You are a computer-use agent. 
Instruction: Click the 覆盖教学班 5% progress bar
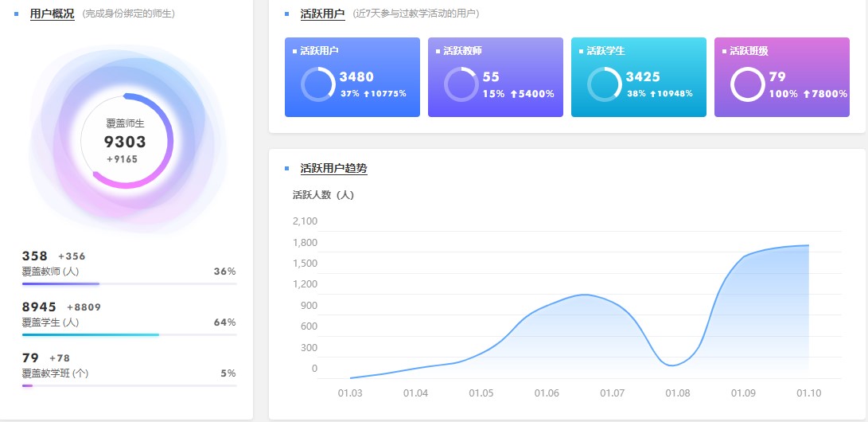[129, 385]
